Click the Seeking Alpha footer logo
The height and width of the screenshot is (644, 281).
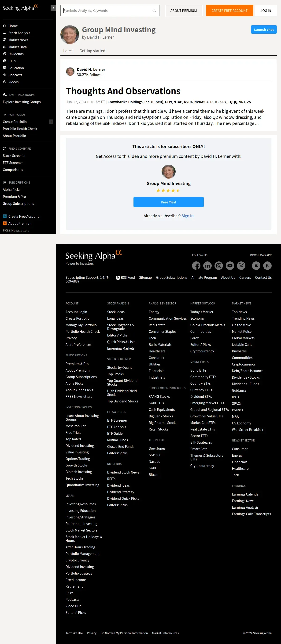click(93, 255)
